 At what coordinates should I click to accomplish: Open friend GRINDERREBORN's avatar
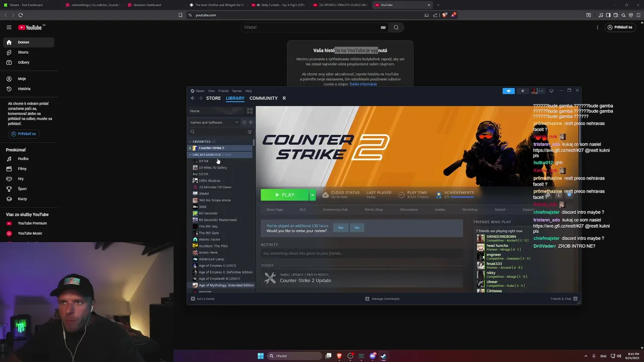[481, 238]
